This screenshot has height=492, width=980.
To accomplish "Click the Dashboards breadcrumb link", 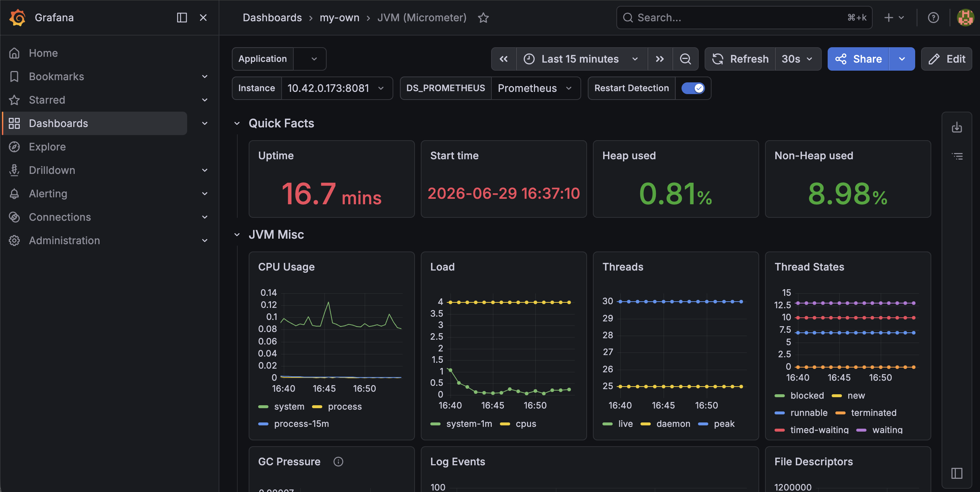I will click(272, 18).
